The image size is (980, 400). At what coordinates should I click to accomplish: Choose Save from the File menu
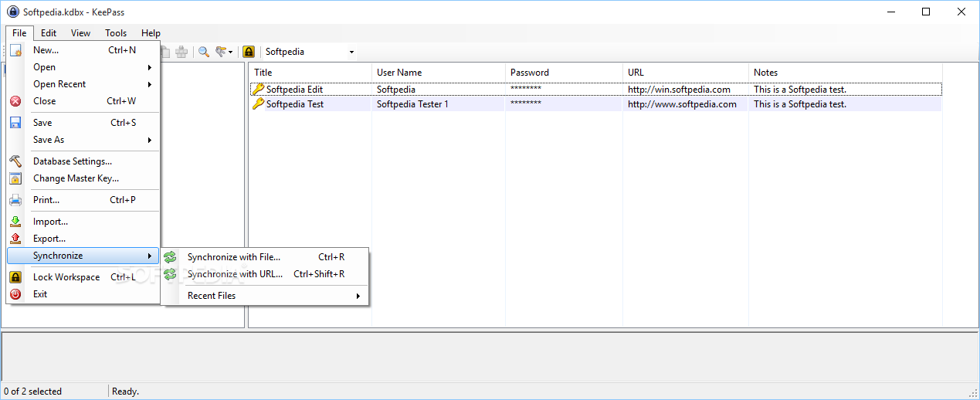point(83,123)
